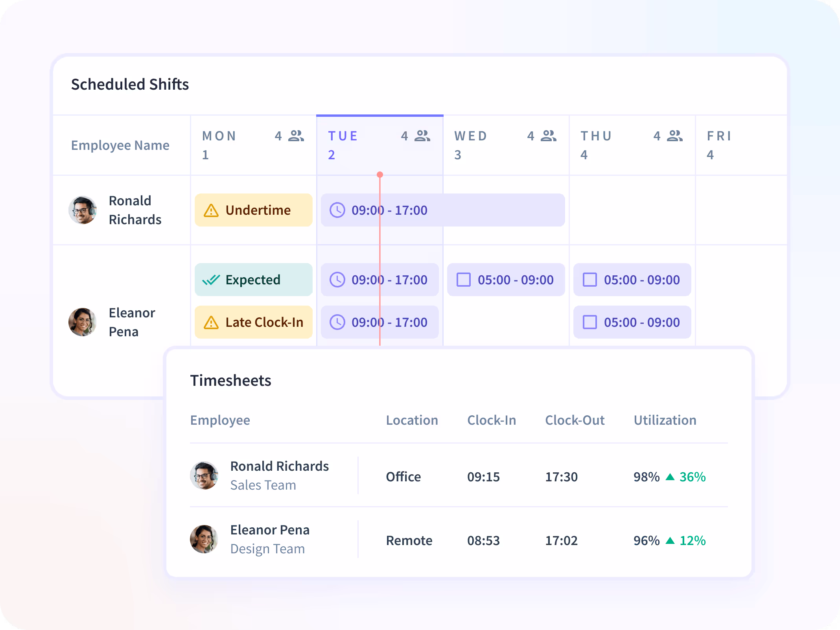Click the warning triangle on Undertime badge

(x=211, y=210)
